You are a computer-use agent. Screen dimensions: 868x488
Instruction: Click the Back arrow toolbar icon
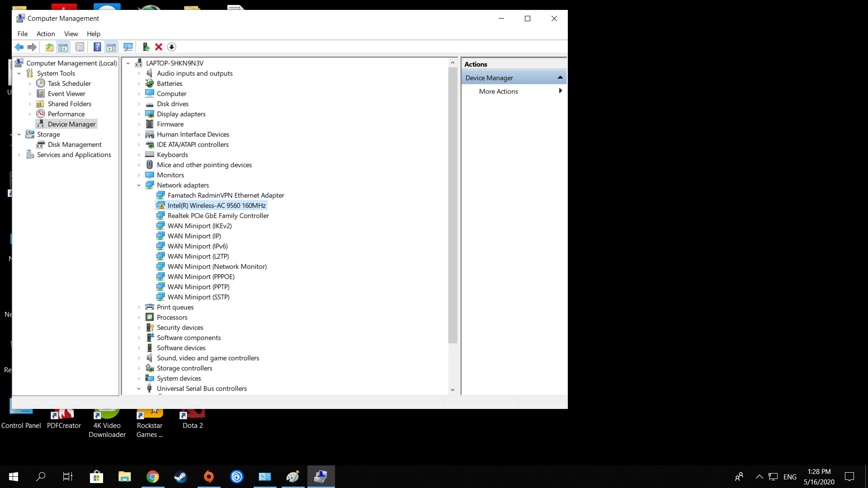(x=19, y=47)
